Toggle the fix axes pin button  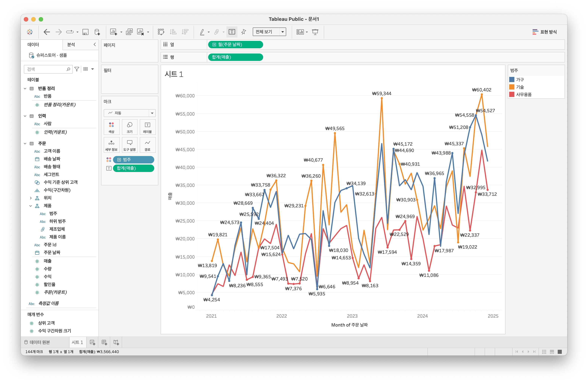tap(244, 32)
